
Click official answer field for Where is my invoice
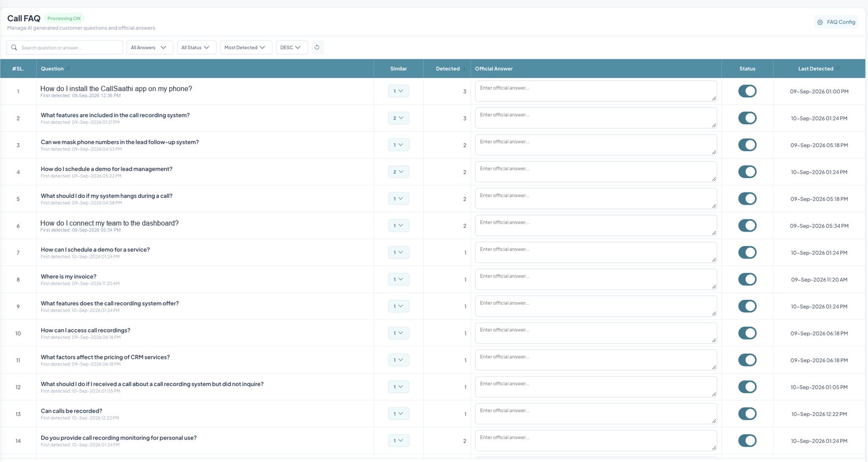596,279
